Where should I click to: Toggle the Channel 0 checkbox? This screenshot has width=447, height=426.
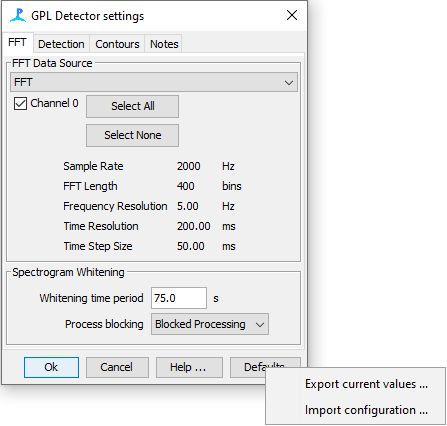20,103
